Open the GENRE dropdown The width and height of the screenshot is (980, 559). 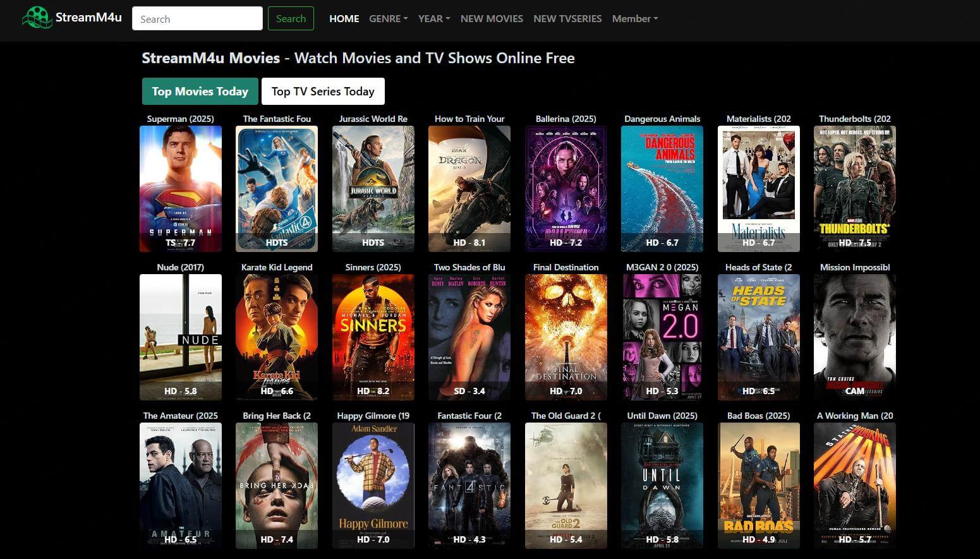pos(387,18)
